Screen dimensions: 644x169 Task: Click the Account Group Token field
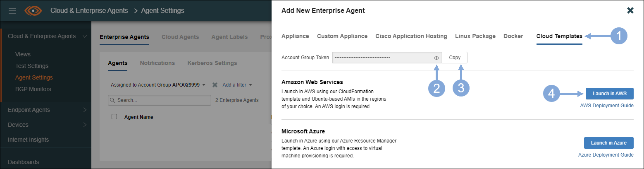pos(387,58)
